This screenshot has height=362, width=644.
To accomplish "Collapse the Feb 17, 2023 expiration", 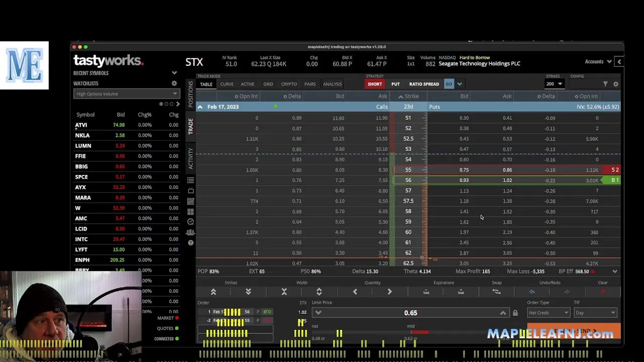I will coord(200,107).
